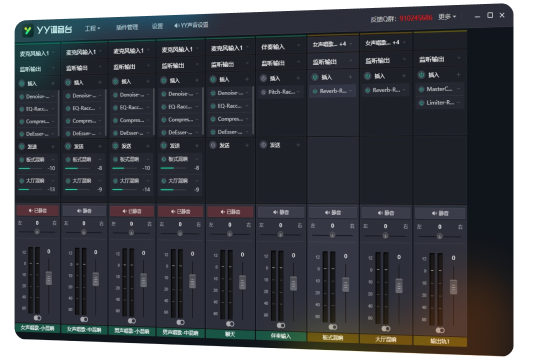The image size is (540, 360).
Task: Mute the 输出轨1 channel
Action: pyautogui.click(x=440, y=213)
